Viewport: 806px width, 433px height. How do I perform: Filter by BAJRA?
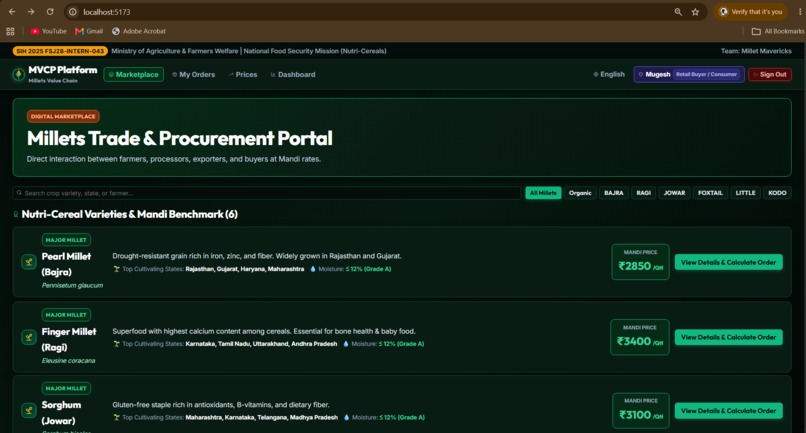click(x=613, y=193)
